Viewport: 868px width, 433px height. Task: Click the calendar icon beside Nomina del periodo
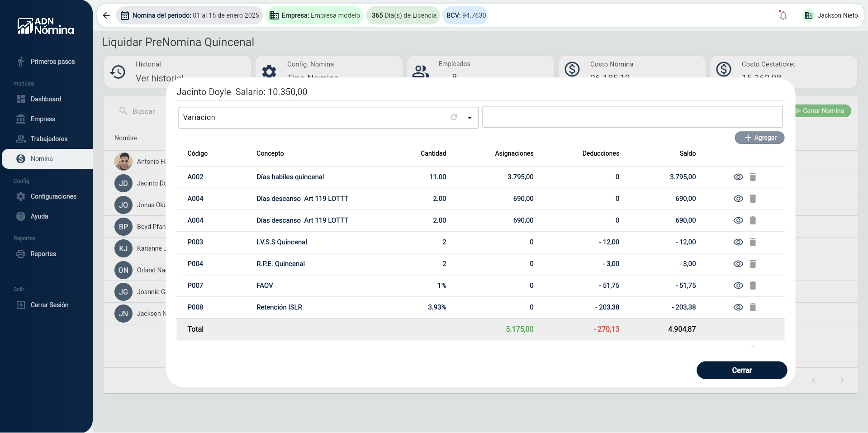tap(125, 15)
